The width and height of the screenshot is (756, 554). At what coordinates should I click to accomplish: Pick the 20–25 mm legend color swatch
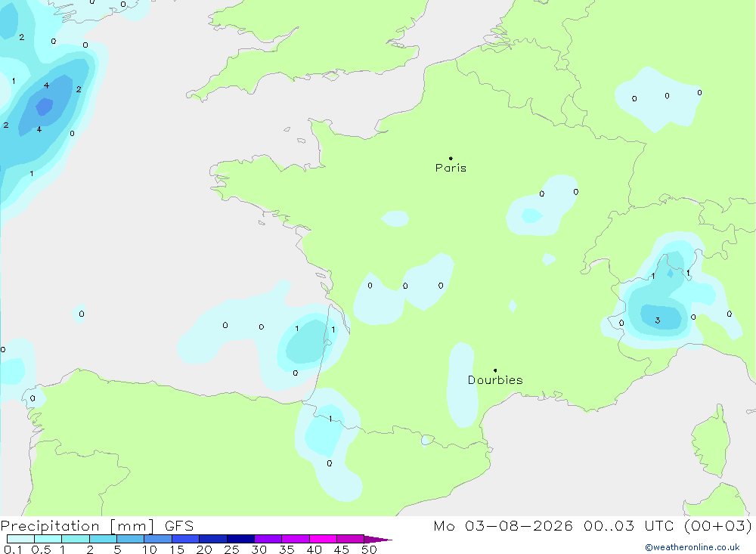(x=212, y=539)
